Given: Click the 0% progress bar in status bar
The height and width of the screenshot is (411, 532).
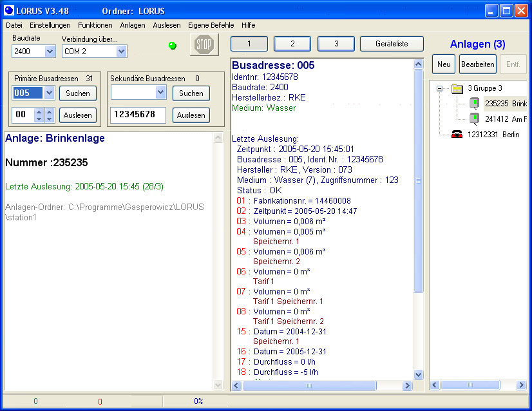Looking at the screenshot, I should coord(198,401).
